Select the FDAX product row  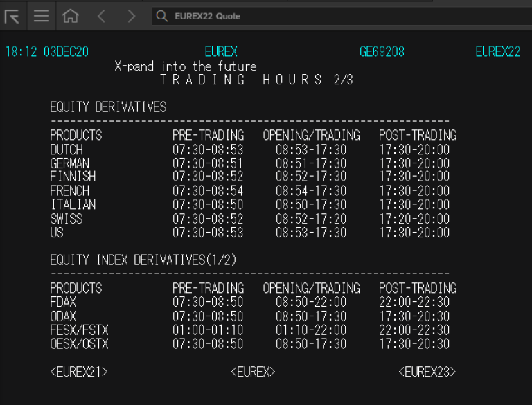coord(249,302)
